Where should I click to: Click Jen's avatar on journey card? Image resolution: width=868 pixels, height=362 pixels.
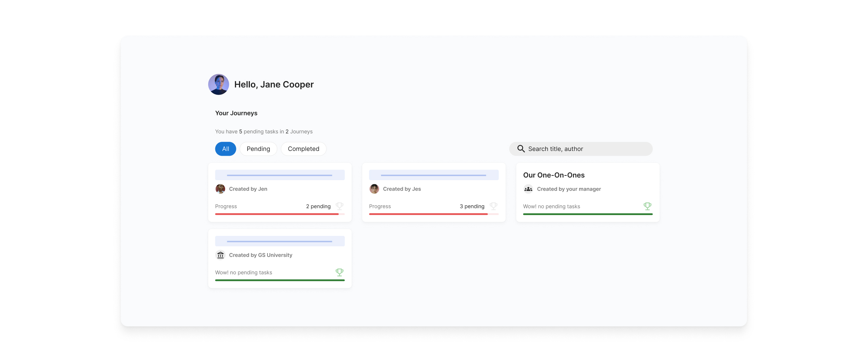(220, 189)
